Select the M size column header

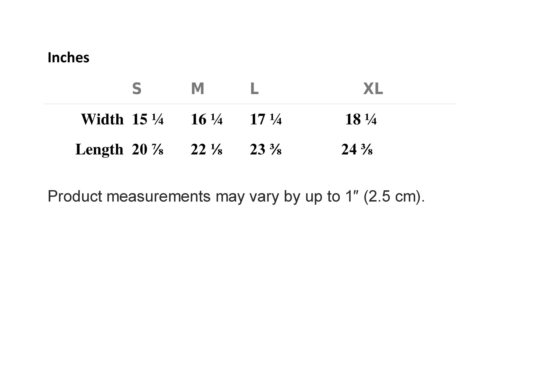[x=198, y=88]
